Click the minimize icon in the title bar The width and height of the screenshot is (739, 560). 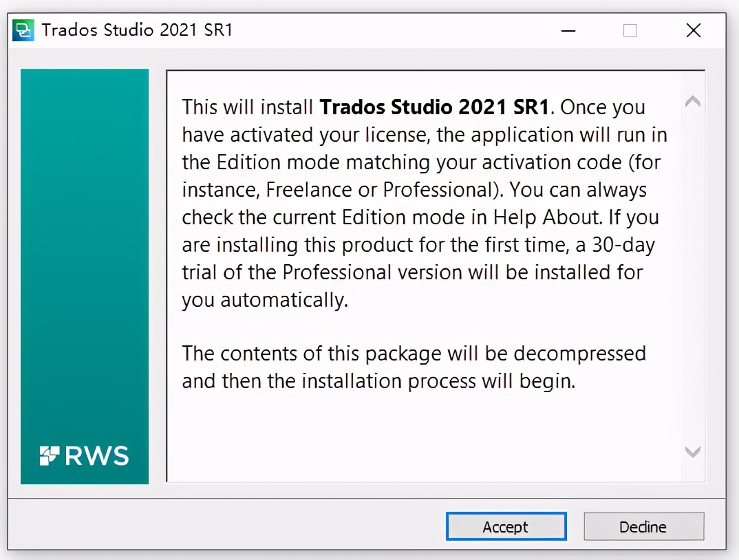[x=568, y=31]
